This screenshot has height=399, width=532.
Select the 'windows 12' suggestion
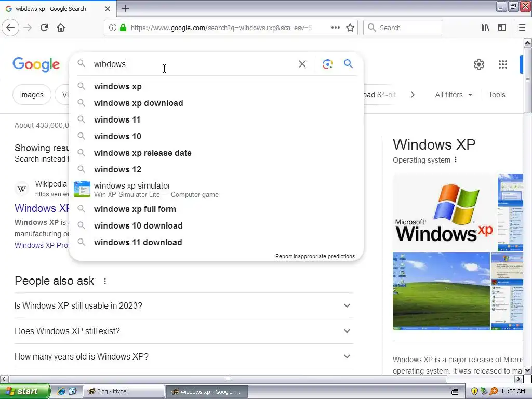pyautogui.click(x=216, y=170)
